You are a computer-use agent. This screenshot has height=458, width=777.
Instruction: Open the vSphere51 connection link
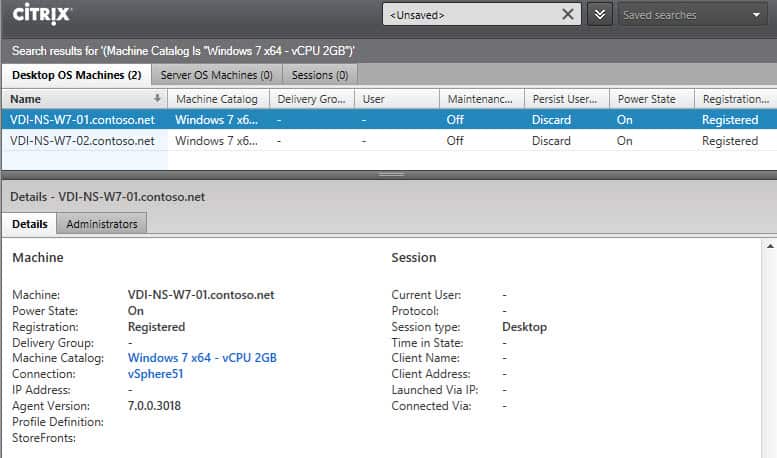(156, 374)
